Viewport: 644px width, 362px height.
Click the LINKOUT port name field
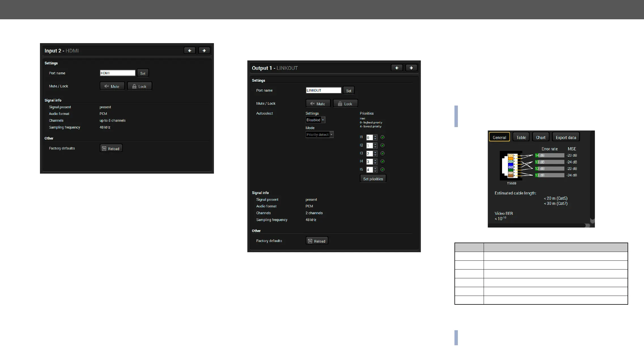pos(324,90)
